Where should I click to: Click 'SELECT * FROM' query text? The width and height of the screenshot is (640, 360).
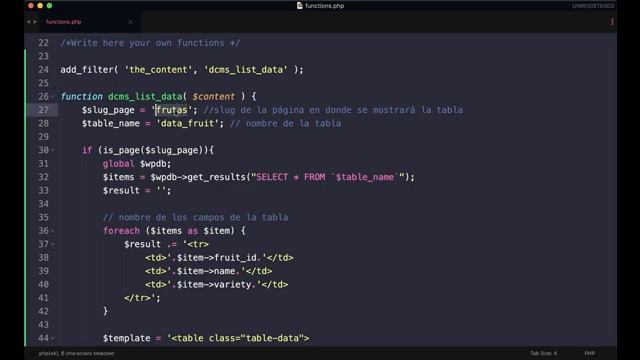tap(291, 177)
